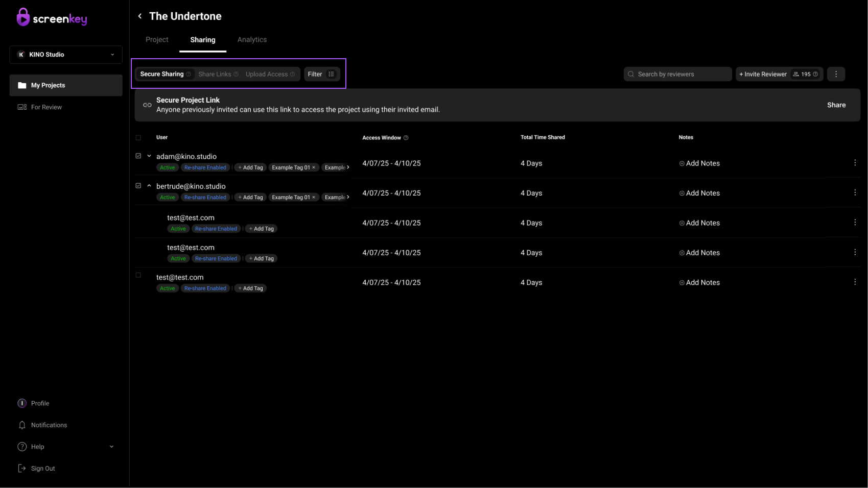Open row options for adam@kino.studio
Screen dimensions: 868x488
(855, 163)
